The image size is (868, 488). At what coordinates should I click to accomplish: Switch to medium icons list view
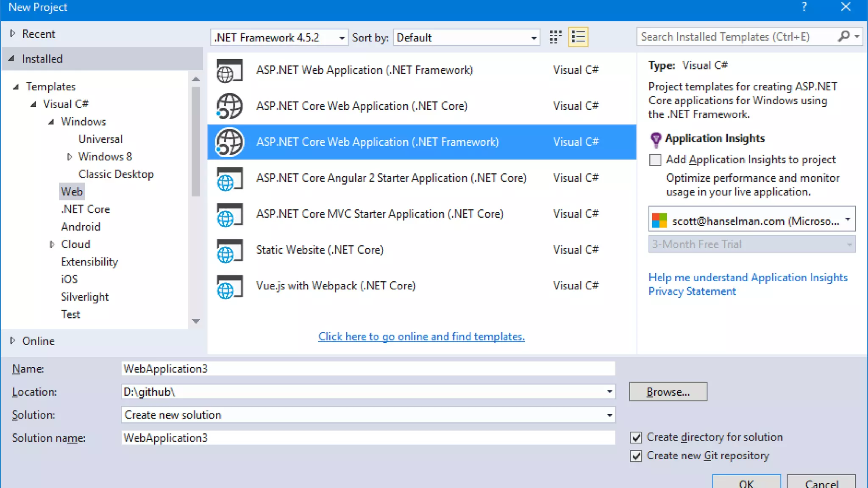[578, 37]
